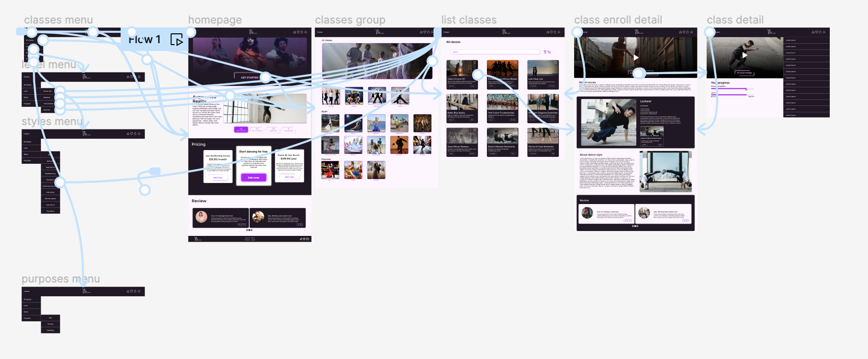Open Ballet Bliss Basics class card
The width and height of the screenshot is (868, 359).
click(462, 108)
